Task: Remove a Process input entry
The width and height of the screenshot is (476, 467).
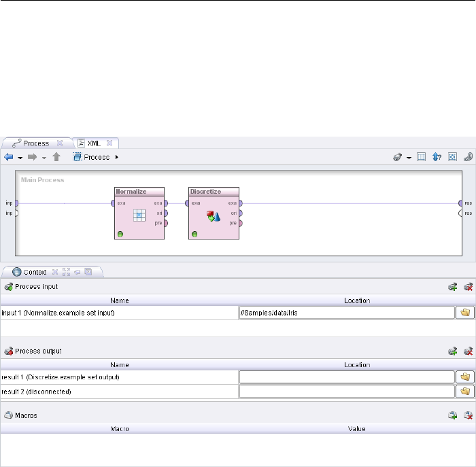Action: pyautogui.click(x=468, y=287)
